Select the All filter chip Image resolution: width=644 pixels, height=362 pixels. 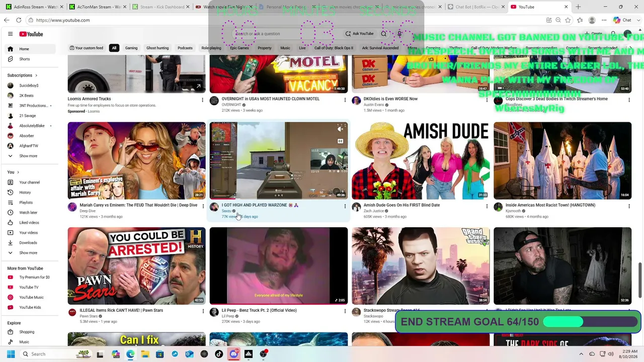pyautogui.click(x=114, y=48)
